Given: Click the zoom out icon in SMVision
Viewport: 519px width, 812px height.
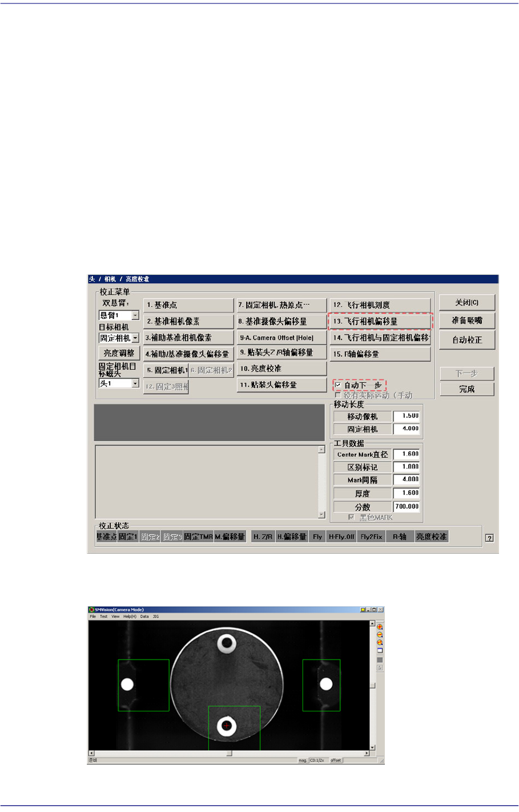Looking at the screenshot, I should pyautogui.click(x=380, y=634).
